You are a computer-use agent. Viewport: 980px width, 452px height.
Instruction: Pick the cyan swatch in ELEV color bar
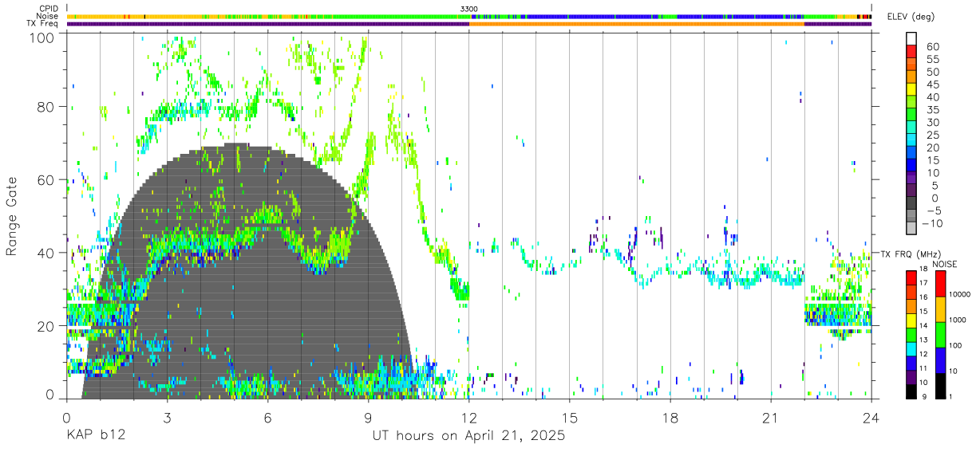[x=911, y=139]
